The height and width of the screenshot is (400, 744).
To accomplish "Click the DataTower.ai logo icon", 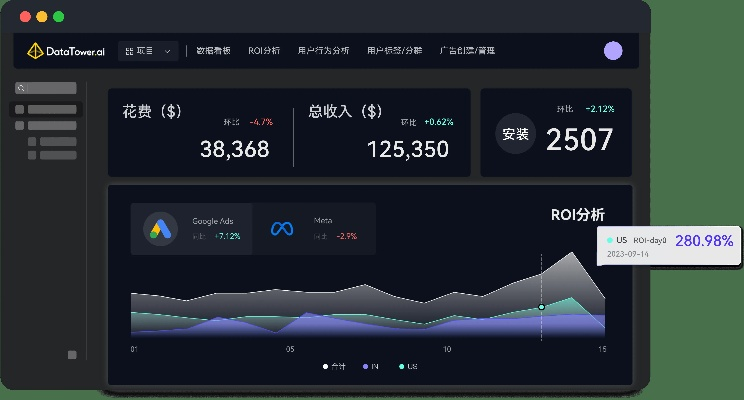I will (34, 50).
